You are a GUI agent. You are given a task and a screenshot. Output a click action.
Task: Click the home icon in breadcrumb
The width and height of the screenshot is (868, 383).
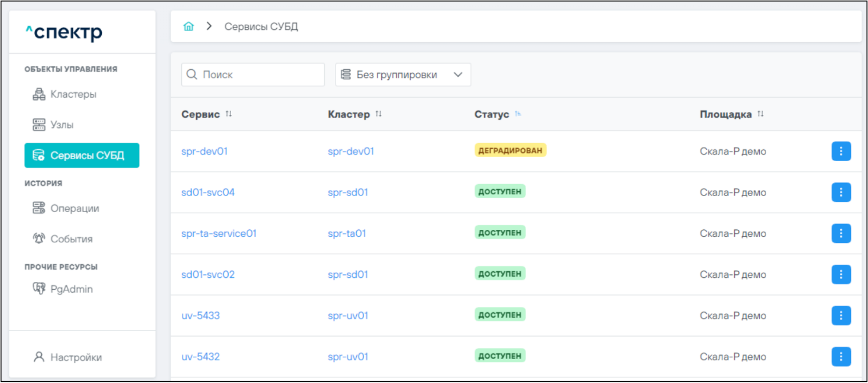188,27
